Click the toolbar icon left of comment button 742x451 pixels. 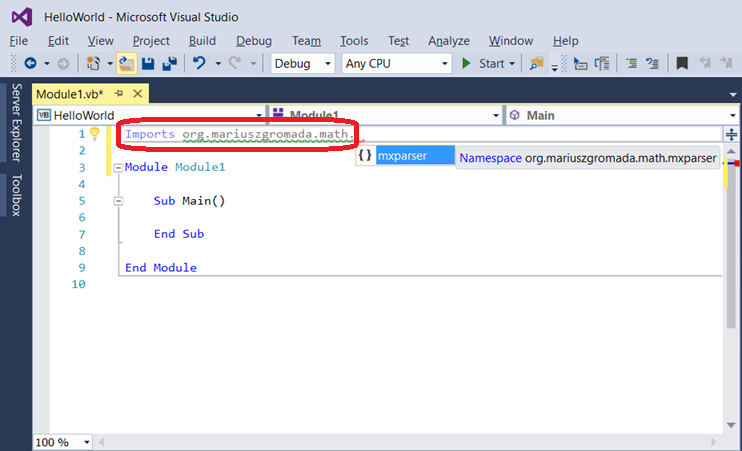click(x=602, y=63)
